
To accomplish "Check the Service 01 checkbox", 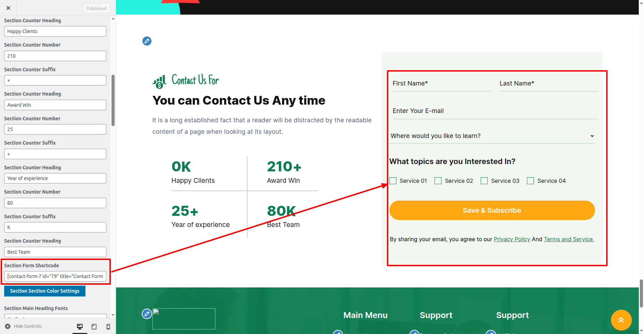I will coord(393,181).
